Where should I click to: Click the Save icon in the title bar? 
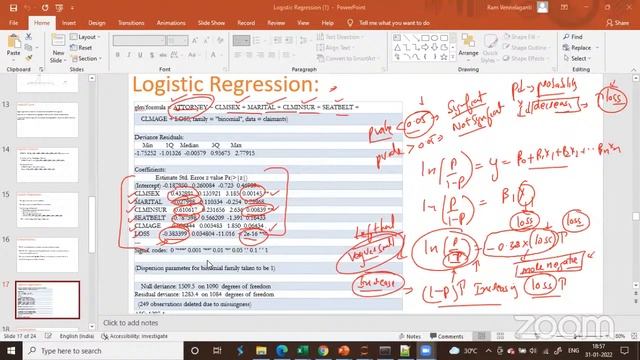pos(13,8)
